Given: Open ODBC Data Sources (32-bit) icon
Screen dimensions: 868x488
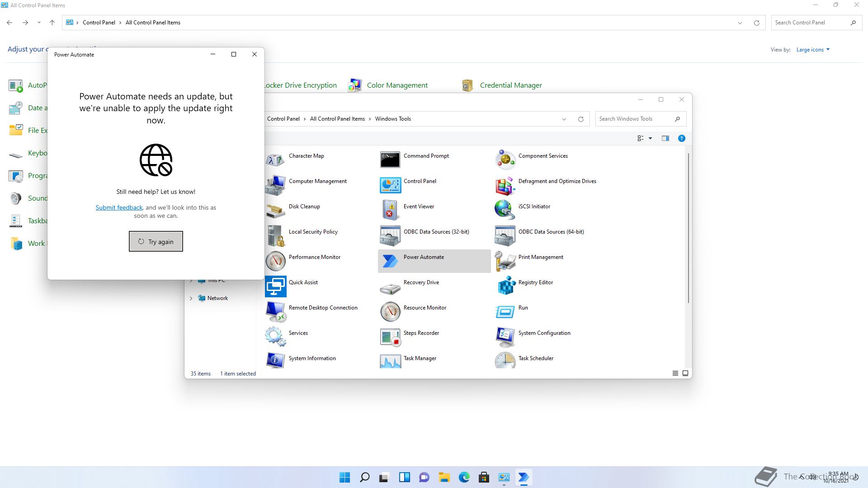Looking at the screenshot, I should [390, 235].
